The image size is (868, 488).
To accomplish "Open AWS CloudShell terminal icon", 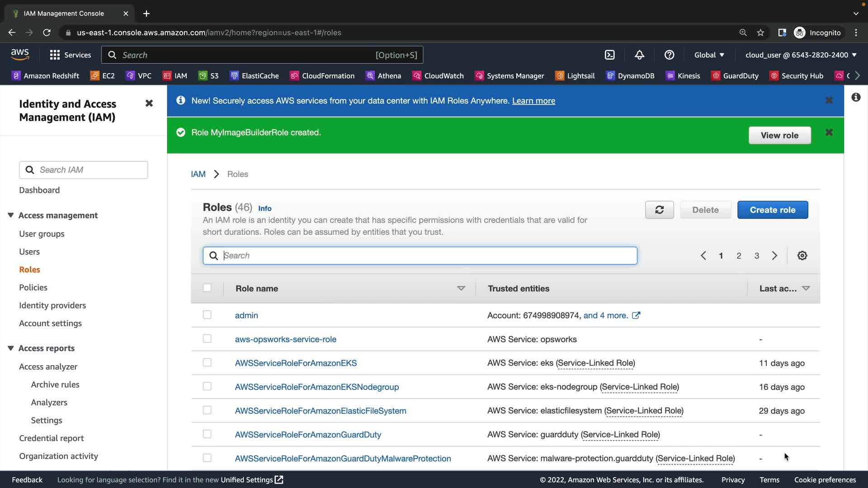I will pyautogui.click(x=609, y=55).
